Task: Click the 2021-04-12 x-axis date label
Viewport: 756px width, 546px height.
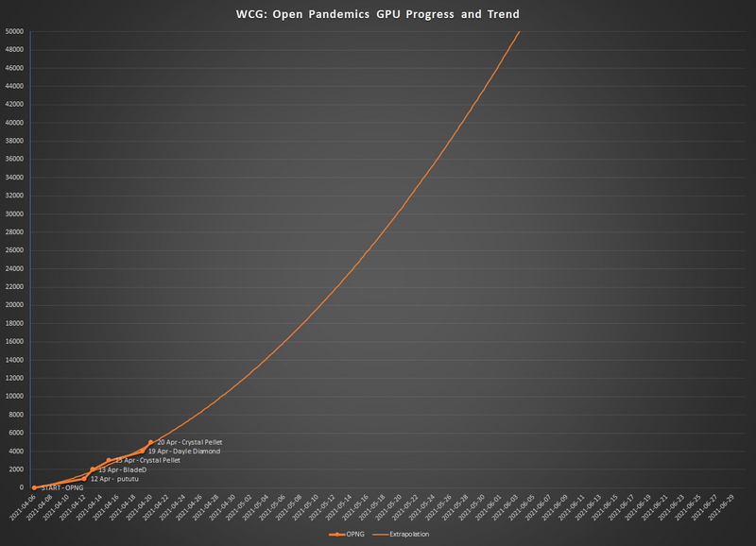Action: tap(74, 507)
